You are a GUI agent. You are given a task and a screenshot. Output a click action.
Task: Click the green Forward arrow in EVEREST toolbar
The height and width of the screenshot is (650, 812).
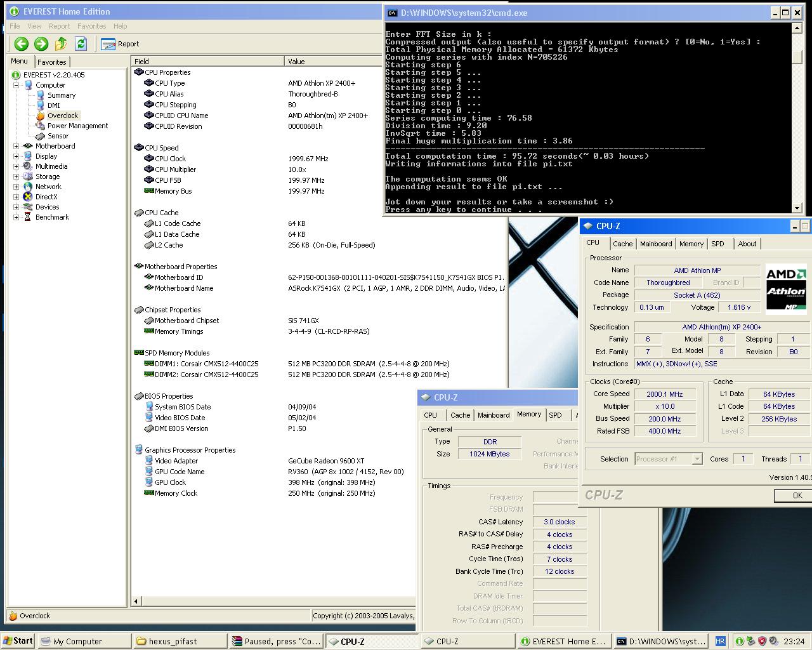(x=41, y=44)
